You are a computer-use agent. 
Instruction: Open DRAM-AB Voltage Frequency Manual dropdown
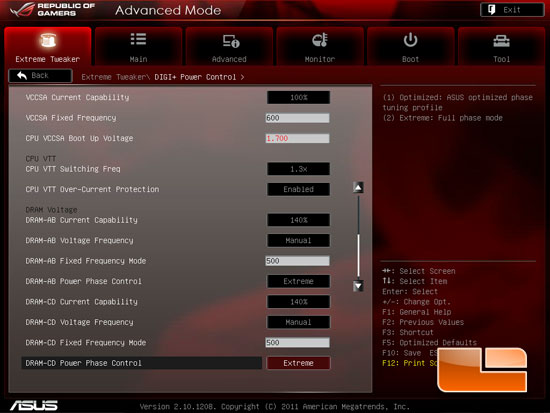click(298, 240)
